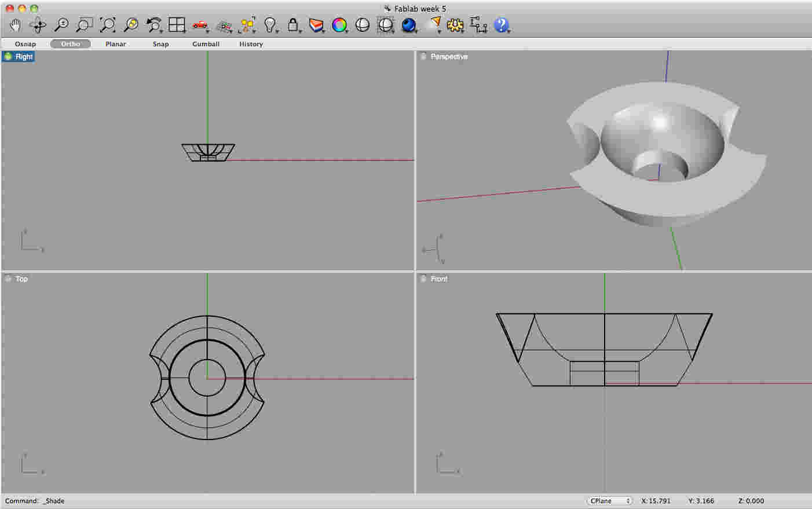This screenshot has height=509, width=812.
Task: Open the CPlane dropdown in status bar
Action: point(609,500)
